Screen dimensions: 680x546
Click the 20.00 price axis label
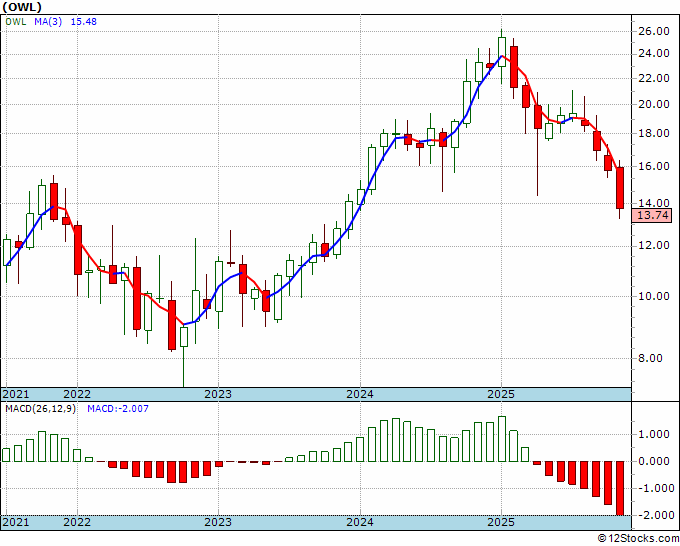coord(653,104)
